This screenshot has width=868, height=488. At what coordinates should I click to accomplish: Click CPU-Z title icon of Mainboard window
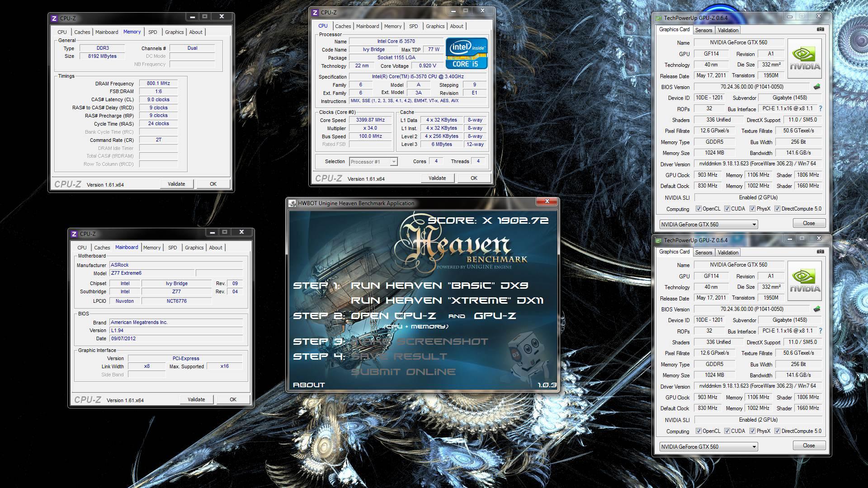pos(74,234)
